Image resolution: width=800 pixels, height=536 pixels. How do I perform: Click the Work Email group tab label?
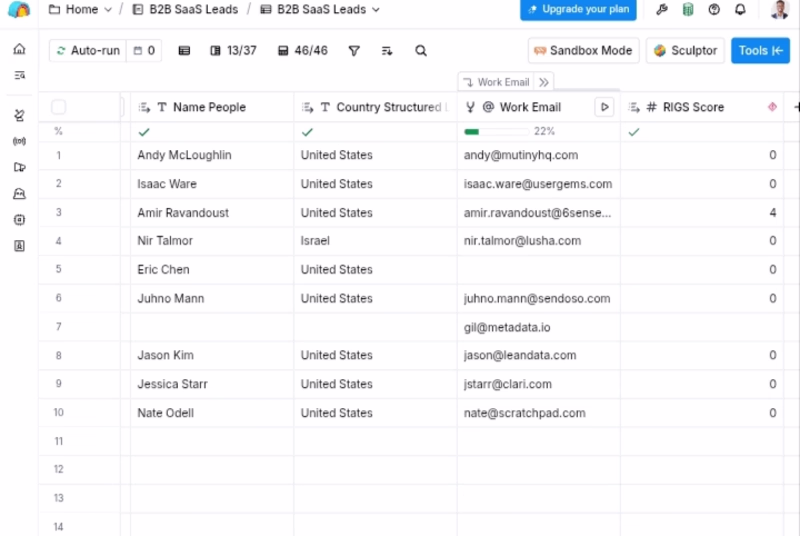[x=497, y=82]
